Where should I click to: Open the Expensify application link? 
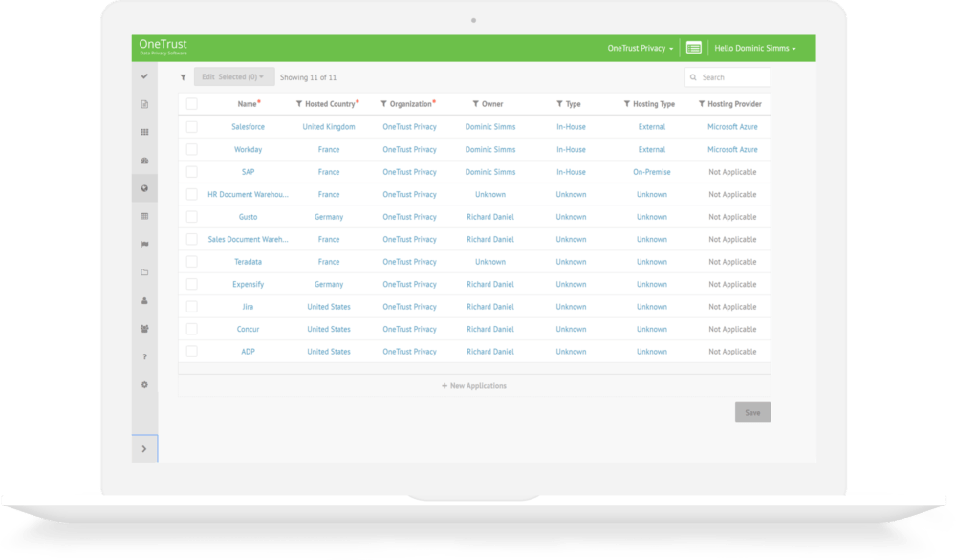point(249,284)
